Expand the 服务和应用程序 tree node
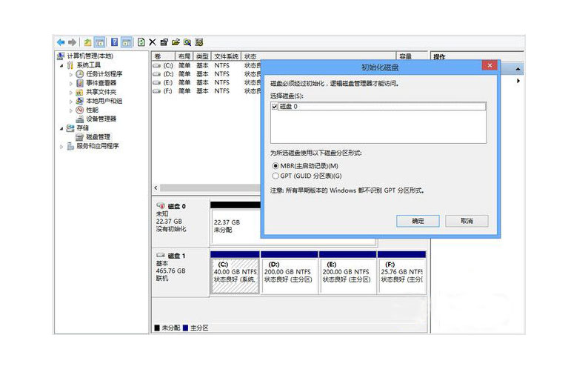Image resolution: width=588 pixels, height=378 pixels. [61, 146]
